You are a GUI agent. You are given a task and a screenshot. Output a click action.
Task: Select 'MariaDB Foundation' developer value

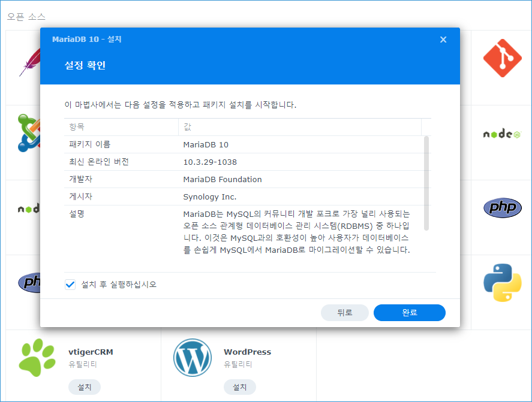pyautogui.click(x=223, y=179)
